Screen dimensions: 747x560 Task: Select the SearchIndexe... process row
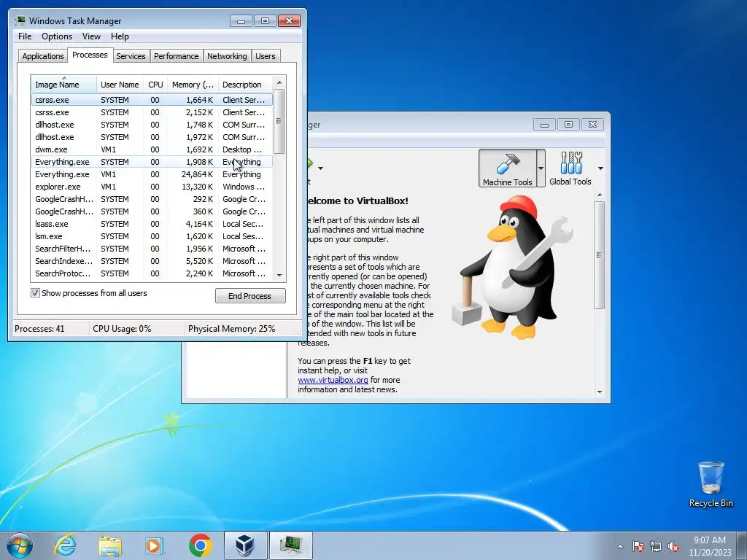click(x=152, y=261)
